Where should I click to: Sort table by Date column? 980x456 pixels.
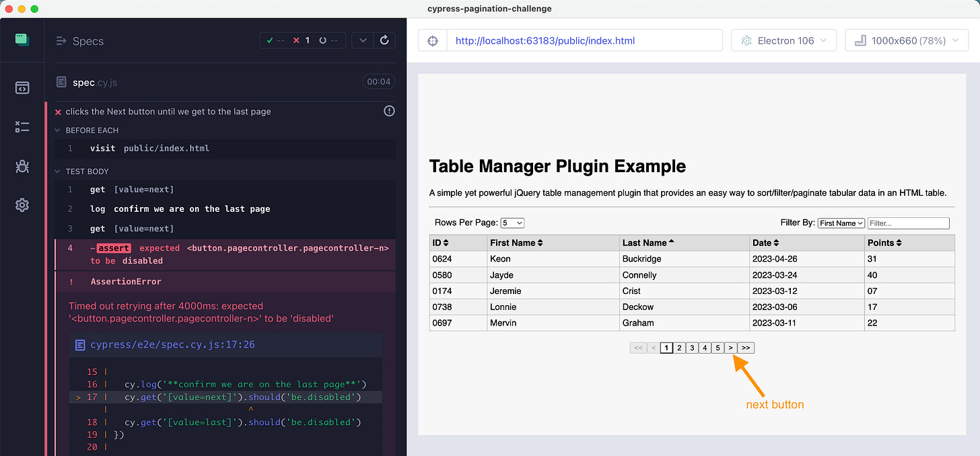pos(807,243)
